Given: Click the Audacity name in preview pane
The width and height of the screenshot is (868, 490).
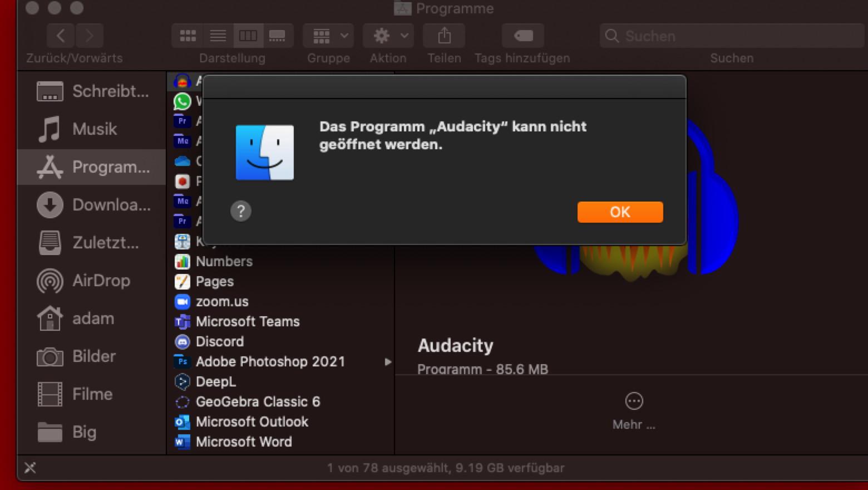Looking at the screenshot, I should tap(455, 345).
